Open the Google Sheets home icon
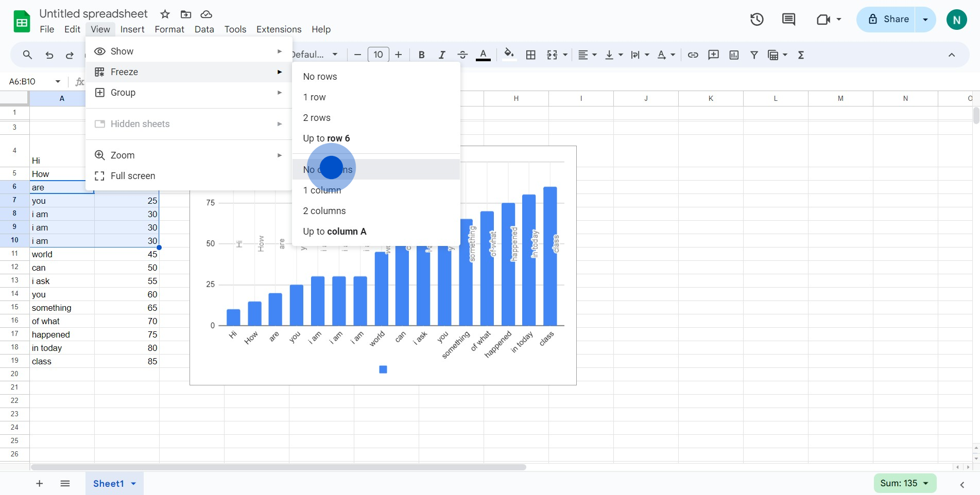This screenshot has height=495, width=980. click(x=22, y=22)
